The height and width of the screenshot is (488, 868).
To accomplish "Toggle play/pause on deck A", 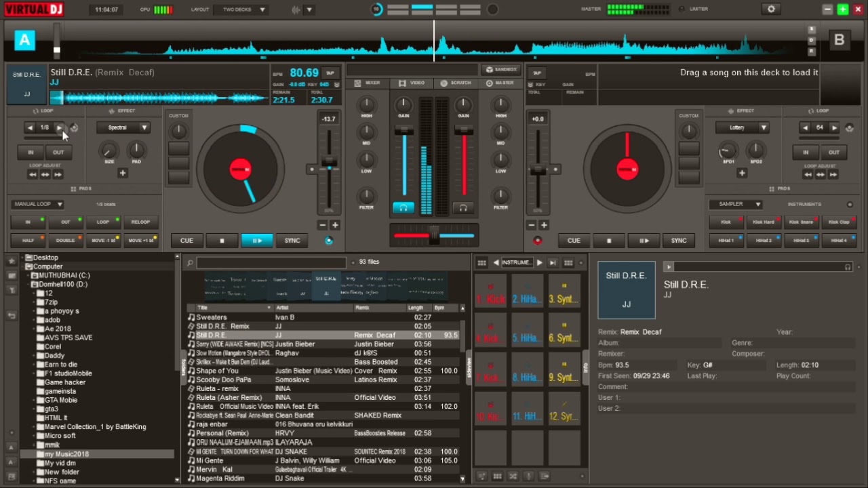I will tap(257, 241).
